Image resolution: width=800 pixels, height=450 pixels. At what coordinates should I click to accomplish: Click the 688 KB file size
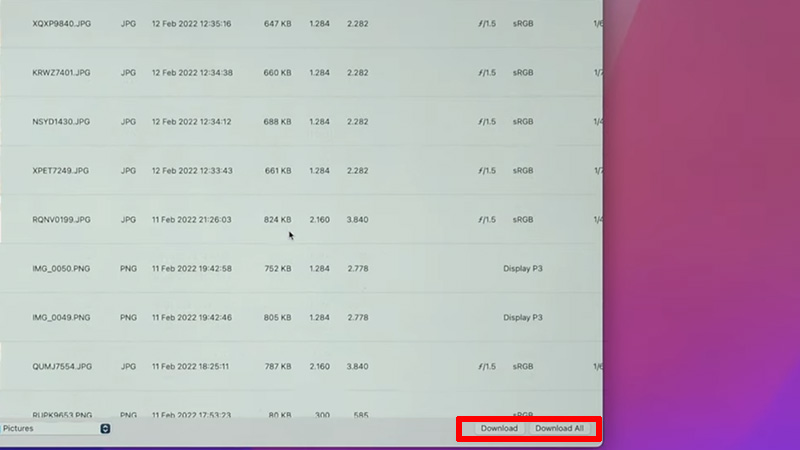pyautogui.click(x=278, y=122)
